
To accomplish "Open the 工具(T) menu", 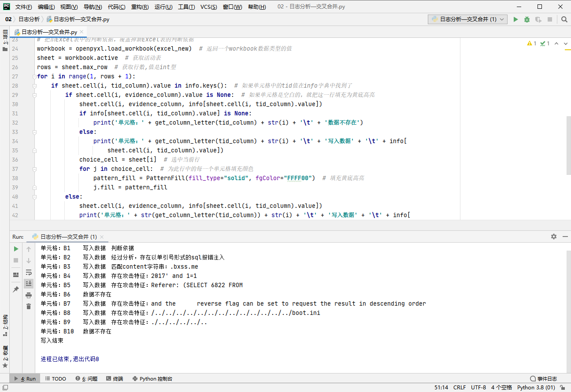I will pos(187,7).
